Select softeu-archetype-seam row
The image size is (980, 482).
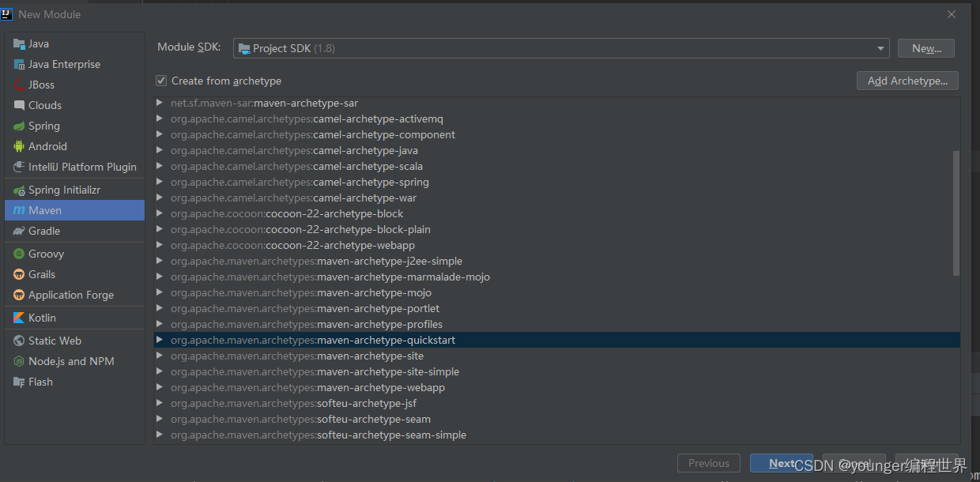point(557,419)
